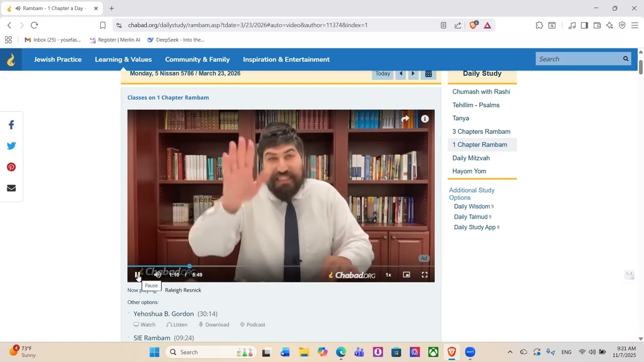The width and height of the screenshot is (644, 362).
Task: Open a new browser tab
Action: (x=112, y=9)
